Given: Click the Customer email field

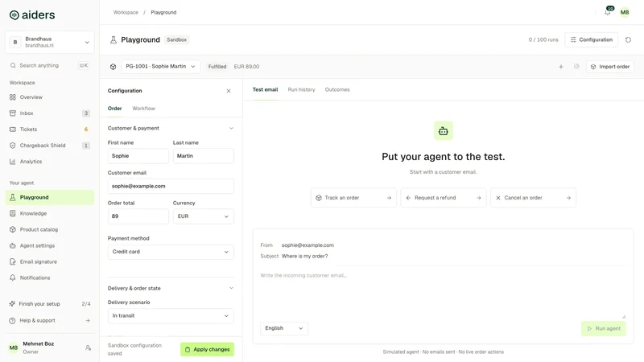Looking at the screenshot, I should click(171, 187).
